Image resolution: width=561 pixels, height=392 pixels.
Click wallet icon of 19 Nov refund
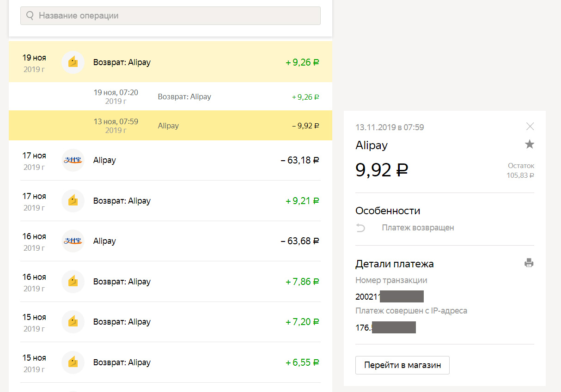[x=73, y=62]
